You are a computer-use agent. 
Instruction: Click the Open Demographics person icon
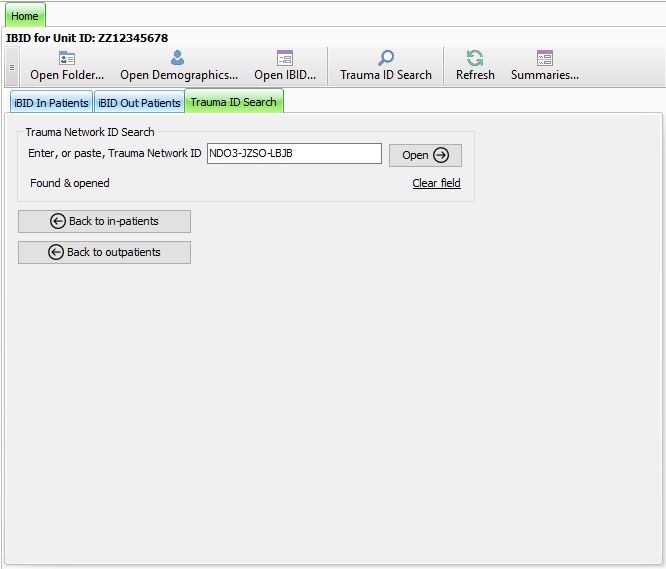(178, 58)
